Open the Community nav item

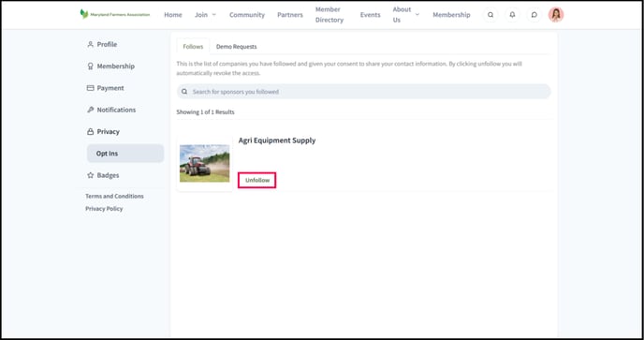pos(247,15)
